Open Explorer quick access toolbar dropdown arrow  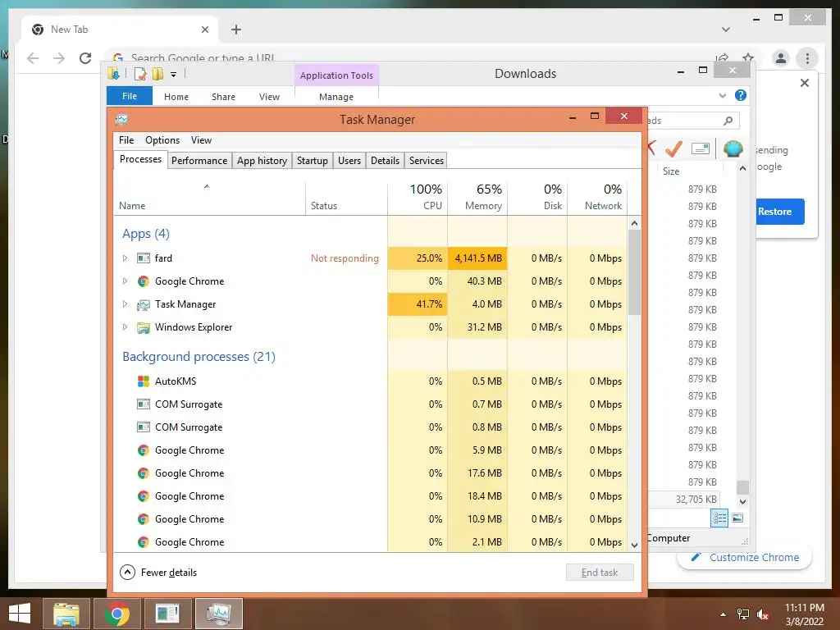point(174,75)
